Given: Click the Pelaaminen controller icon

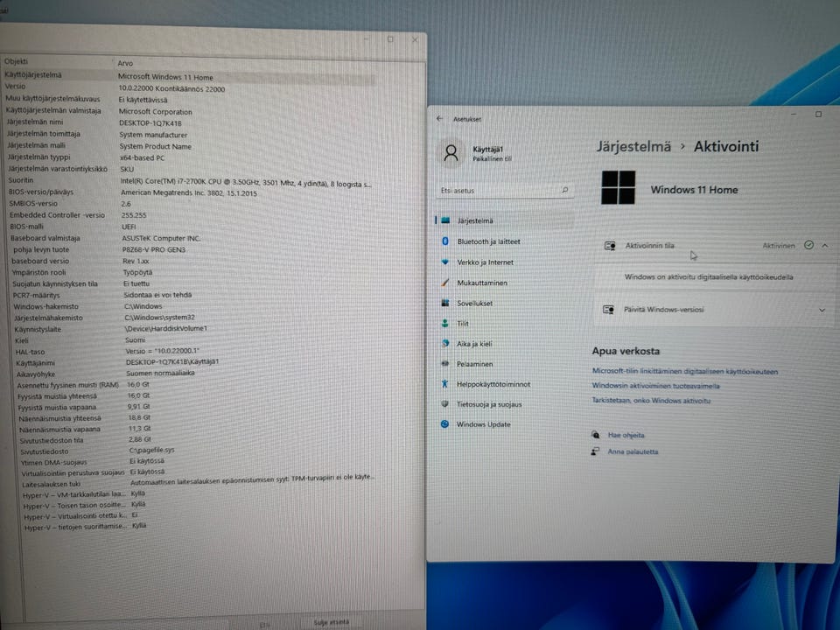Looking at the screenshot, I should [x=444, y=363].
